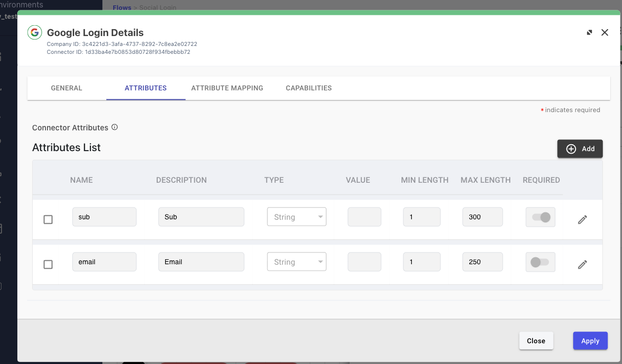
Task: Click the name field containing email
Action: click(x=104, y=262)
